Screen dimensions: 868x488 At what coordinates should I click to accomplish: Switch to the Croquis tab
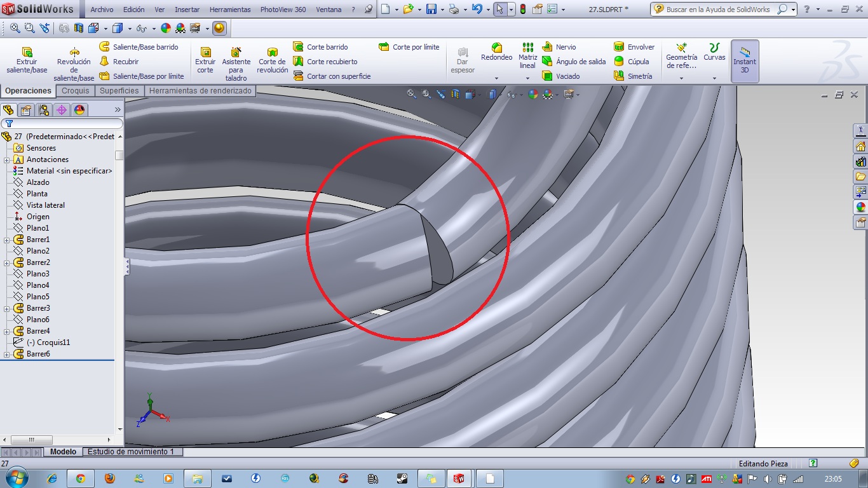pyautogui.click(x=76, y=91)
